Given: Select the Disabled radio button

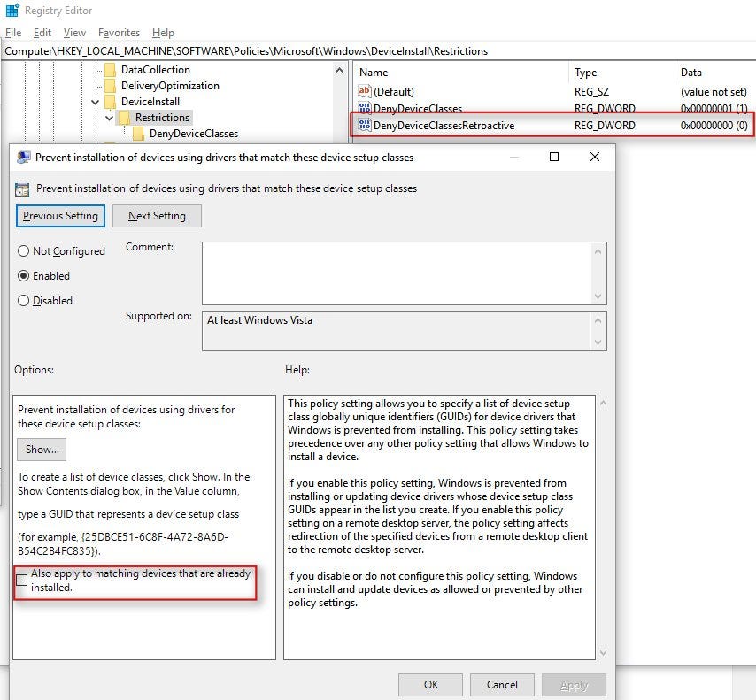Looking at the screenshot, I should [23, 301].
